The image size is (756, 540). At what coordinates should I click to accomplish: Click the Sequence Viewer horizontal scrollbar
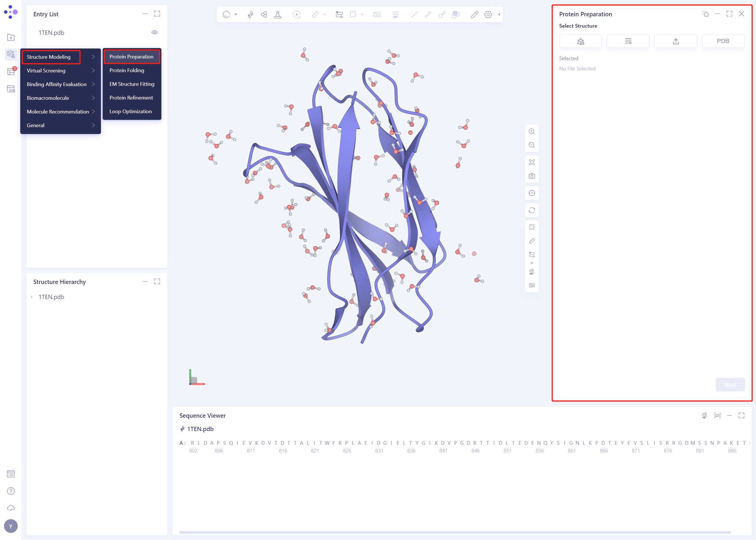454,532
